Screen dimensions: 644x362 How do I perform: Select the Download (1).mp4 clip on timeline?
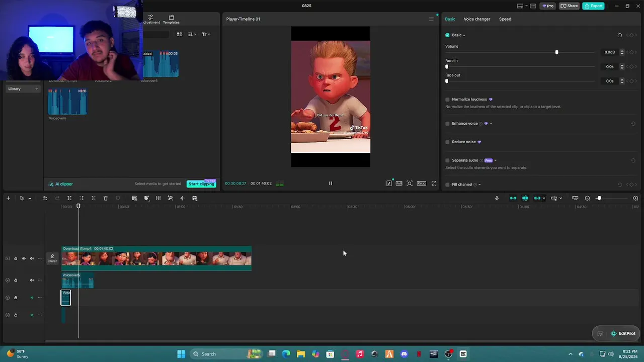156,258
